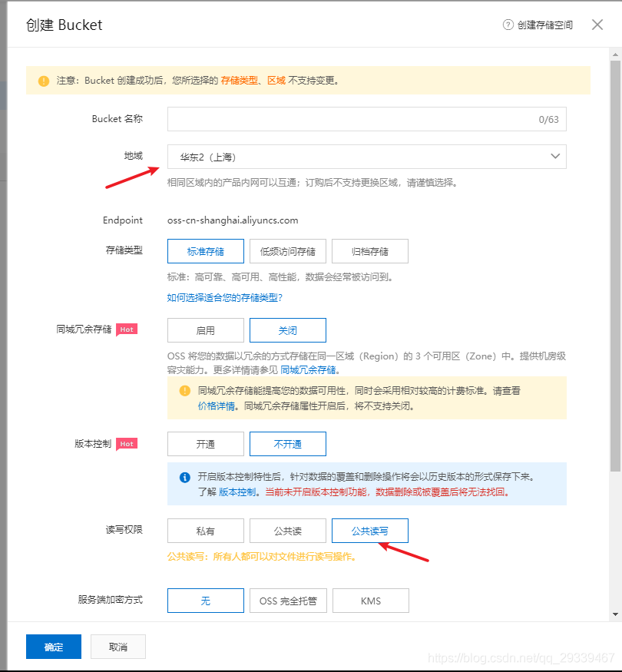Click the 0/63 character counter

pyautogui.click(x=549, y=120)
